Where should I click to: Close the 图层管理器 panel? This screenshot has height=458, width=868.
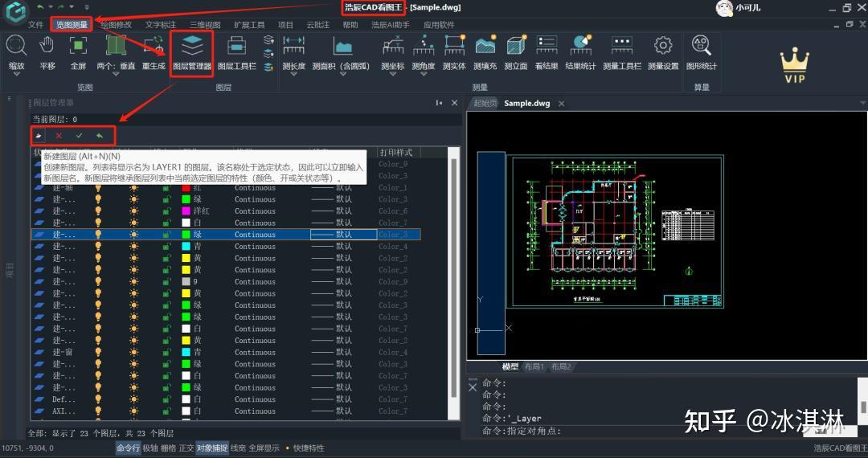pos(454,103)
